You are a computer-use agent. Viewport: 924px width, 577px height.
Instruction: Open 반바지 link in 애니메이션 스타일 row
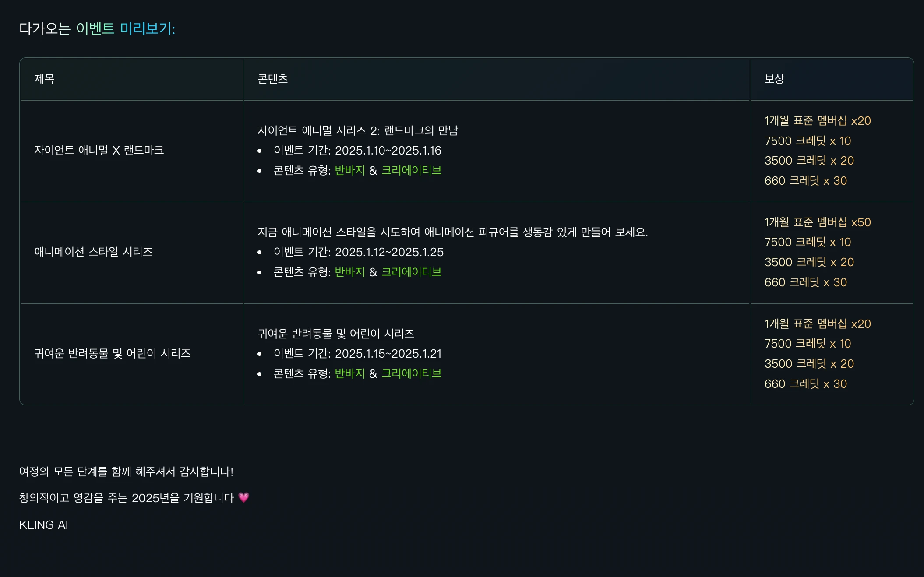[349, 272]
